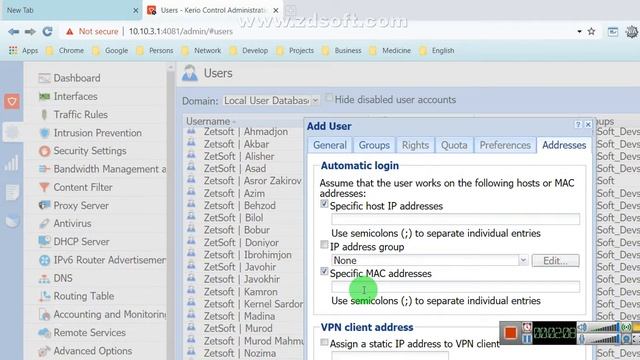Pause the screen recording
This screenshot has width=640, height=360.
coord(527,339)
